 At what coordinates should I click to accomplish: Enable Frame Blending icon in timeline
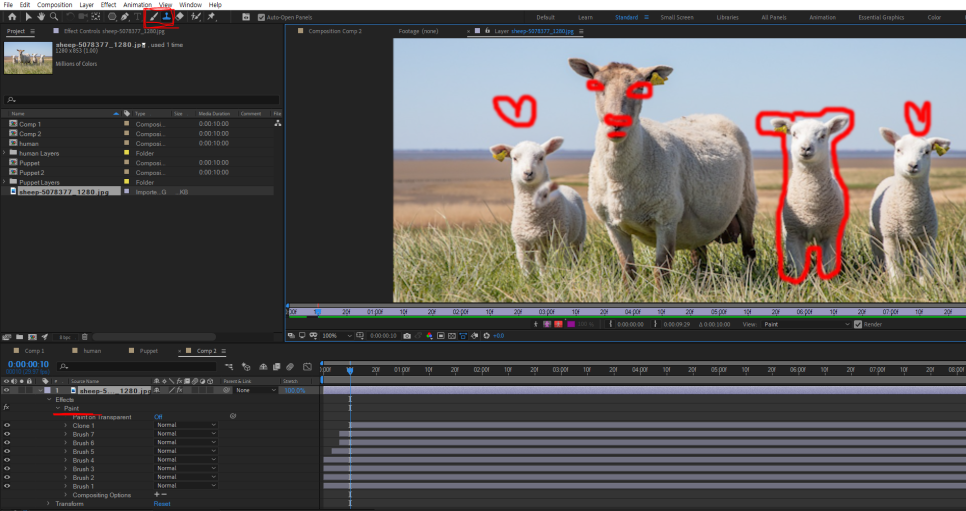point(277,367)
